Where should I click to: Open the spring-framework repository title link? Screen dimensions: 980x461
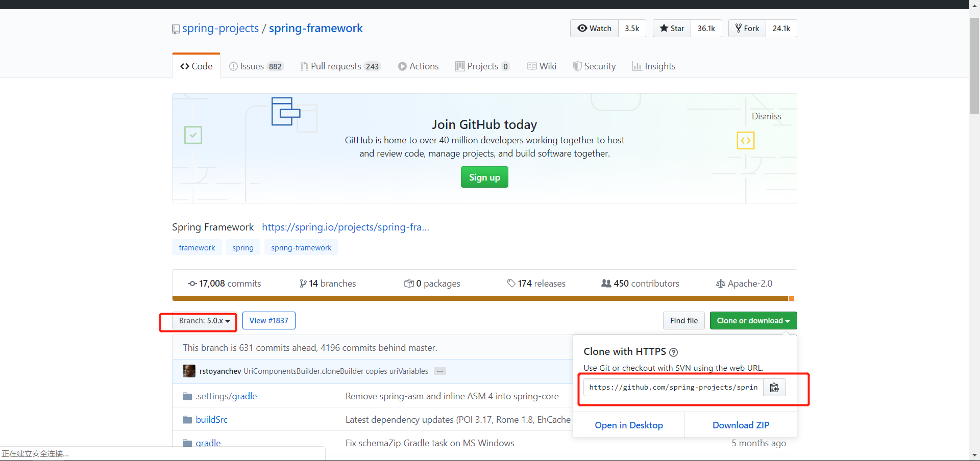pos(315,29)
